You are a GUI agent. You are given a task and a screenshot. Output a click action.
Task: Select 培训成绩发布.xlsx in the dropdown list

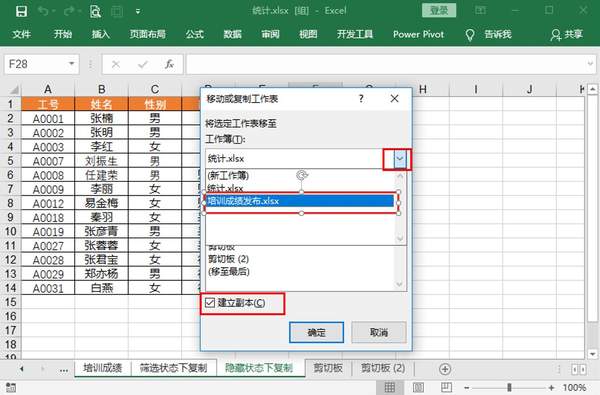pyautogui.click(x=300, y=201)
